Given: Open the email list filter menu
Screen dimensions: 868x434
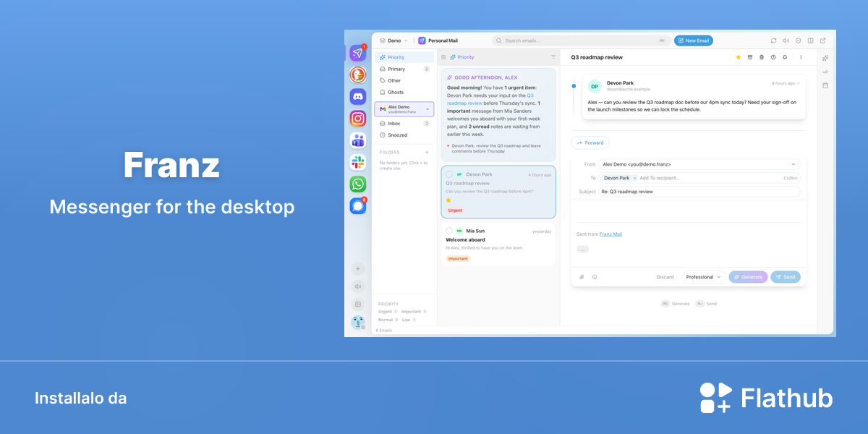Looking at the screenshot, I should click(553, 57).
